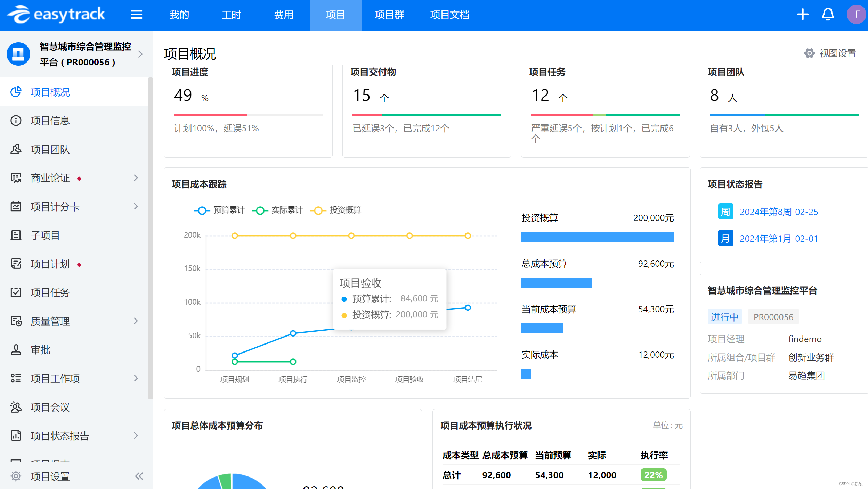The height and width of the screenshot is (489, 868).
Task: Click the 子项目 list icon
Action: tap(16, 235)
